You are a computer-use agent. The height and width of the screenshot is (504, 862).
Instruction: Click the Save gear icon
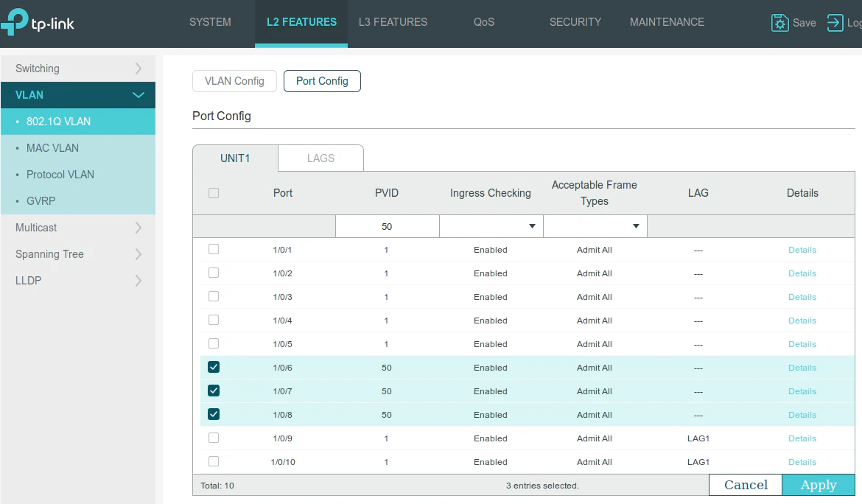coord(779,23)
